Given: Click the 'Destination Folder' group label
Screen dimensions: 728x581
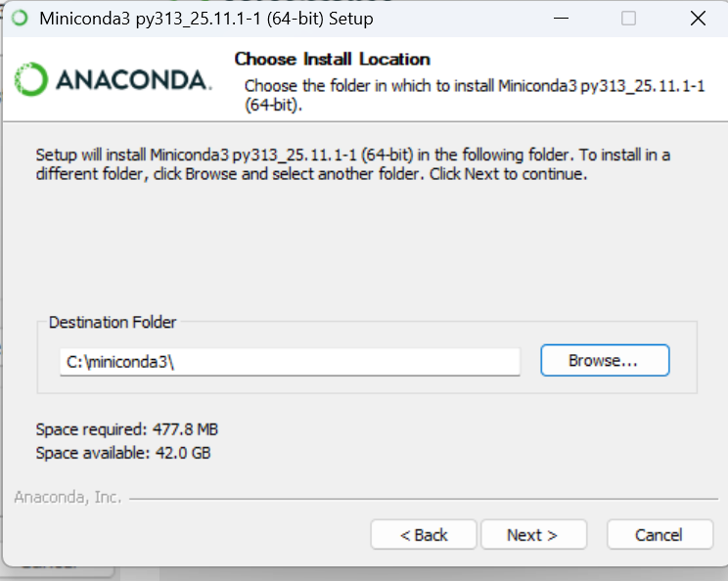Looking at the screenshot, I should click(x=113, y=322).
